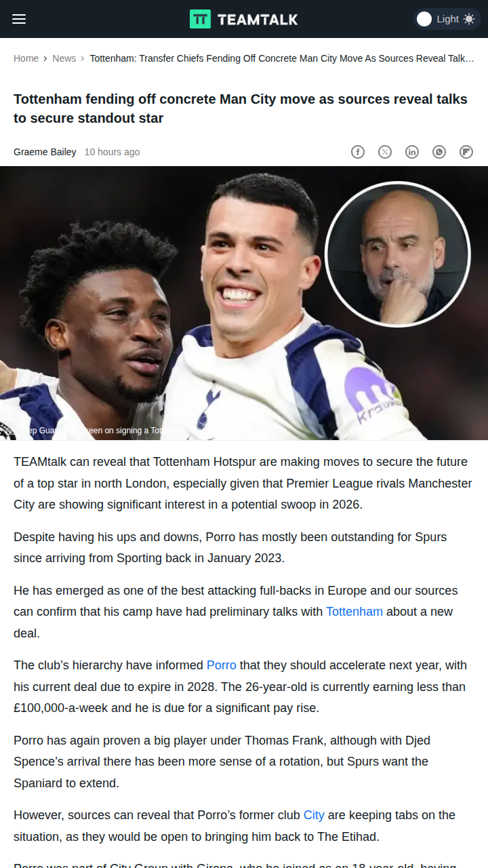Open the hamburger navigation menu

point(19,19)
